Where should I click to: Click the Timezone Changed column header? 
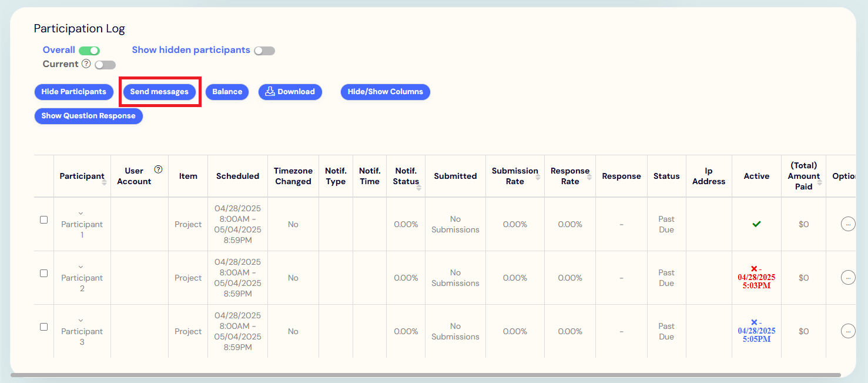tap(293, 176)
